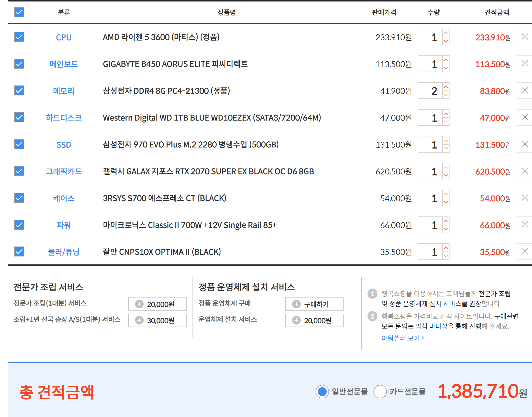Open the 그래픽카드 category link
The image size is (532, 417).
(64, 171)
